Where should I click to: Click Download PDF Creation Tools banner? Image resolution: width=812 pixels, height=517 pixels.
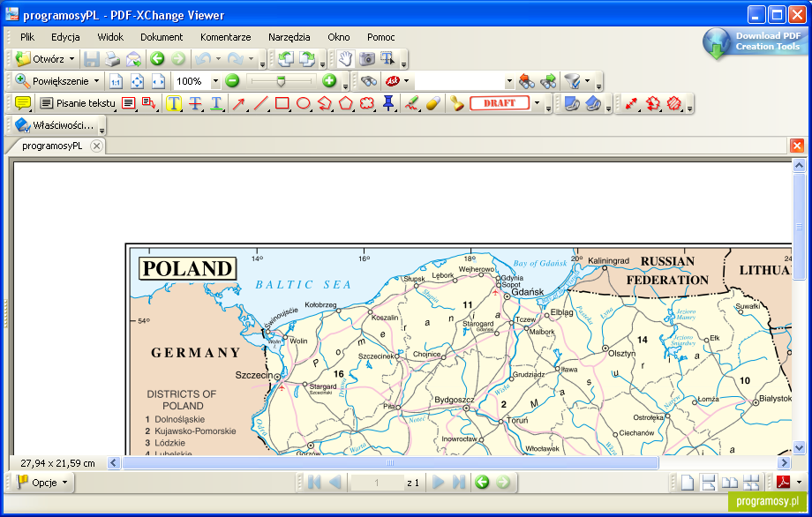754,41
